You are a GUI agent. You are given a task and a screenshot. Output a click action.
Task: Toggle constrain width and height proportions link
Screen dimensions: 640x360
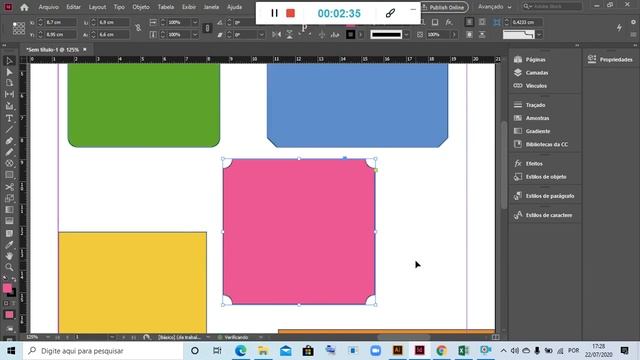tap(138, 28)
